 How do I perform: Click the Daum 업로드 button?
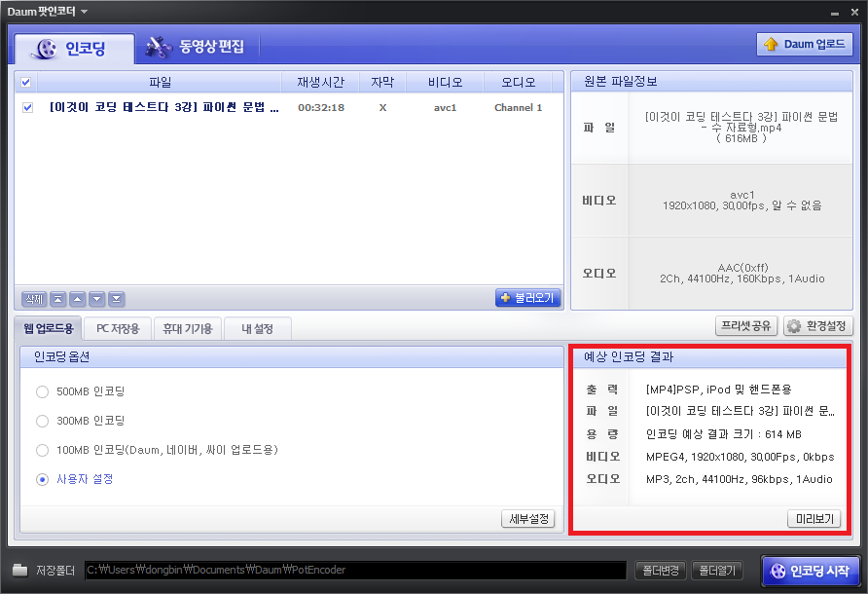click(x=805, y=45)
